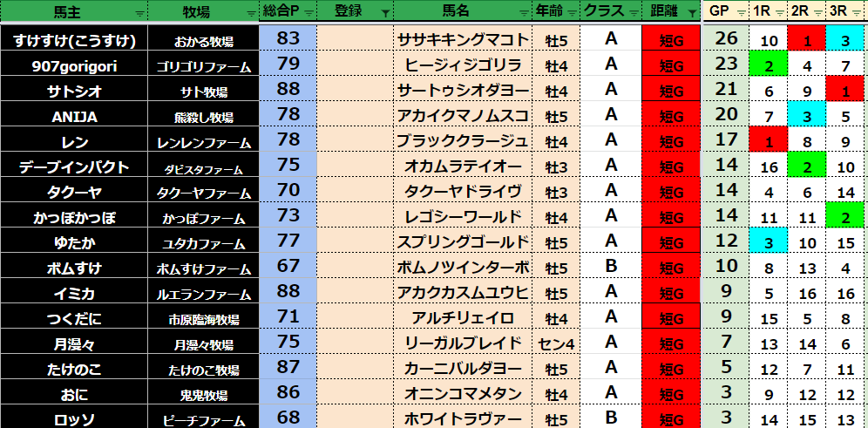This screenshot has height=428, width=868.
Task: Click the 馬名 column filter icon
Action: 523,13
